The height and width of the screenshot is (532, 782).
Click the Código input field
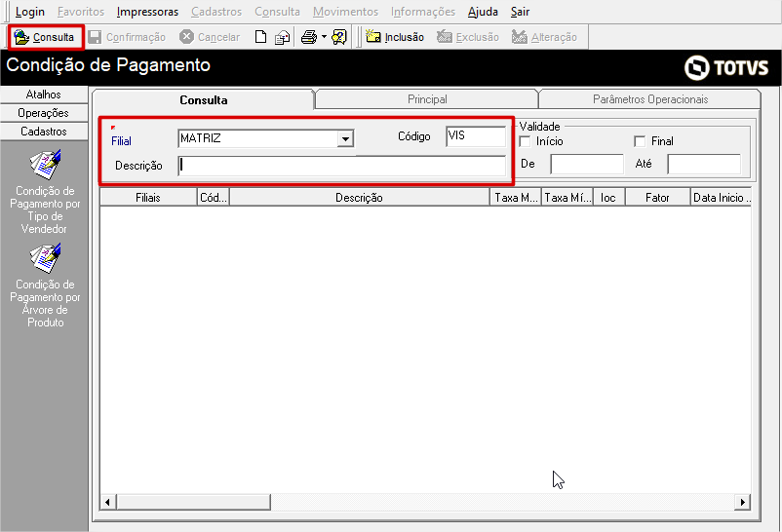[476, 136]
